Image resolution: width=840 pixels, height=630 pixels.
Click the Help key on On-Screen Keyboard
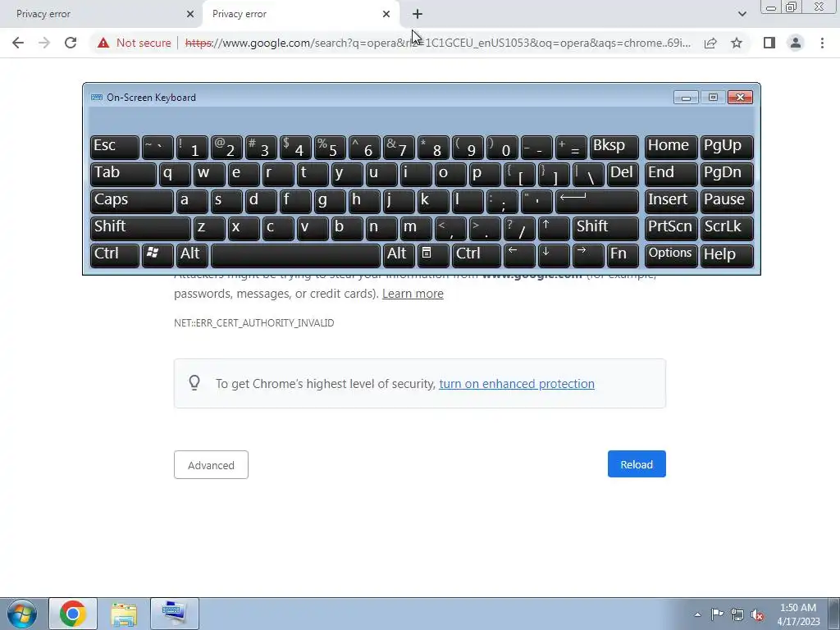point(727,256)
